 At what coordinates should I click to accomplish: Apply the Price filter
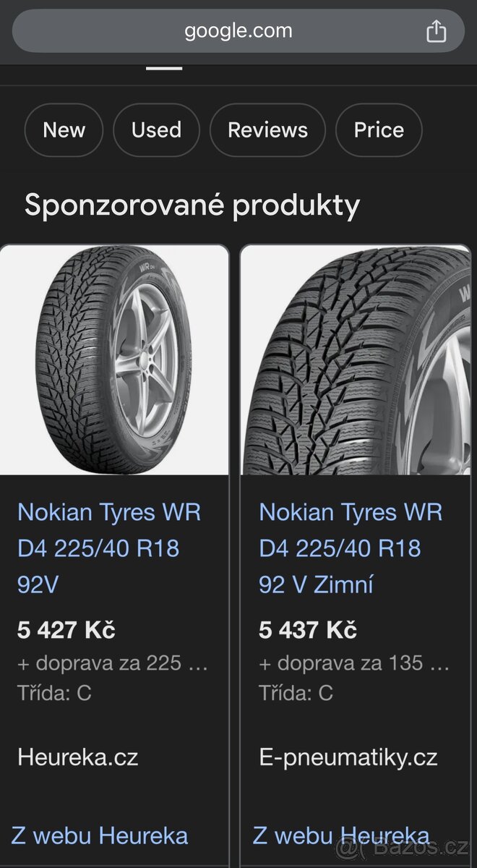coord(379,130)
